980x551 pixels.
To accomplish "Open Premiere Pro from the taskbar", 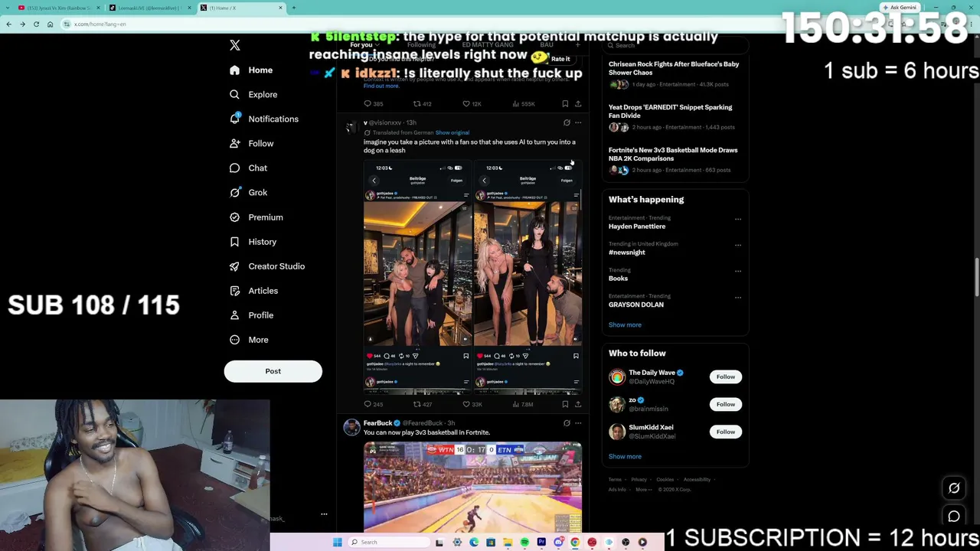I will pyautogui.click(x=541, y=542).
